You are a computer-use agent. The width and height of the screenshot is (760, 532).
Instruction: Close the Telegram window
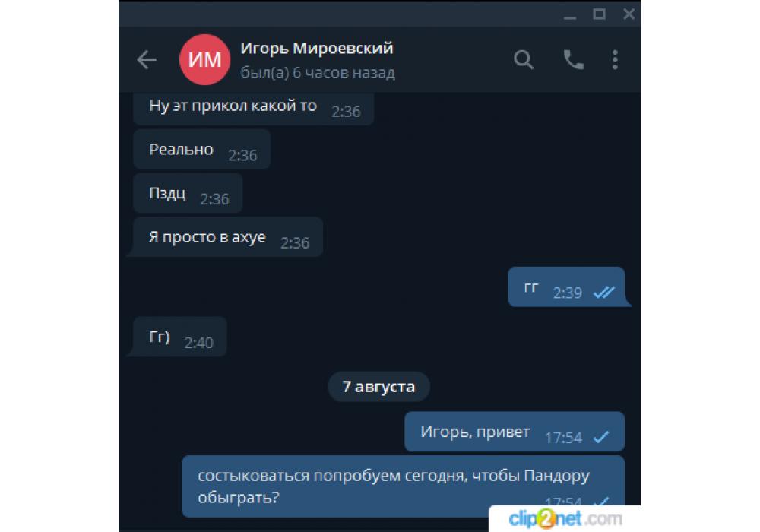tap(629, 14)
